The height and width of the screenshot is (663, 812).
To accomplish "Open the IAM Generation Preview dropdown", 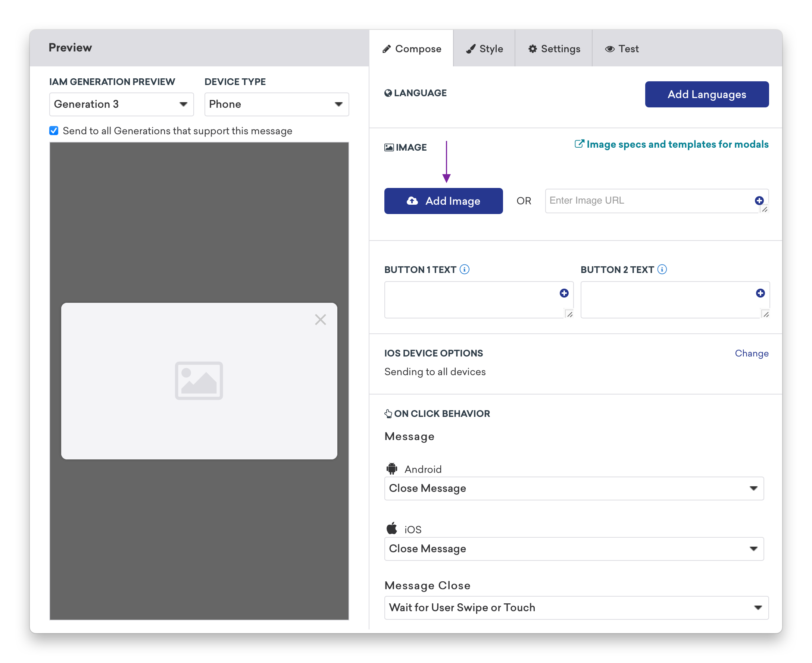I will [x=122, y=104].
